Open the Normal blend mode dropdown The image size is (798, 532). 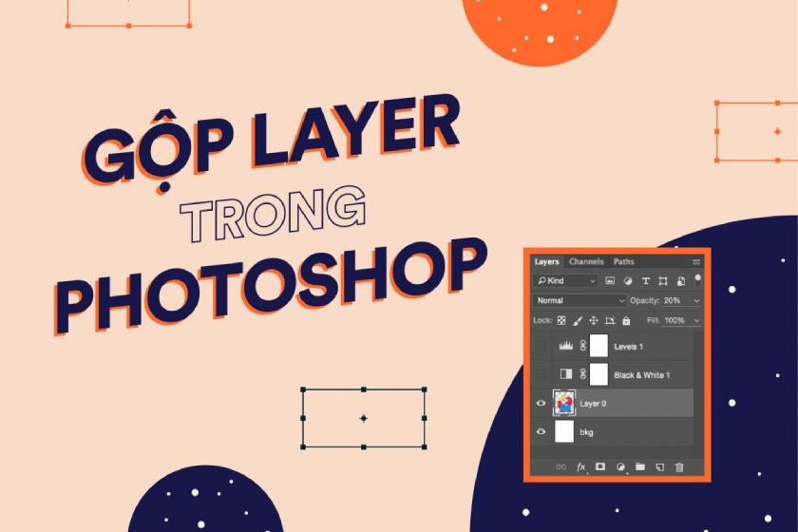point(579,301)
